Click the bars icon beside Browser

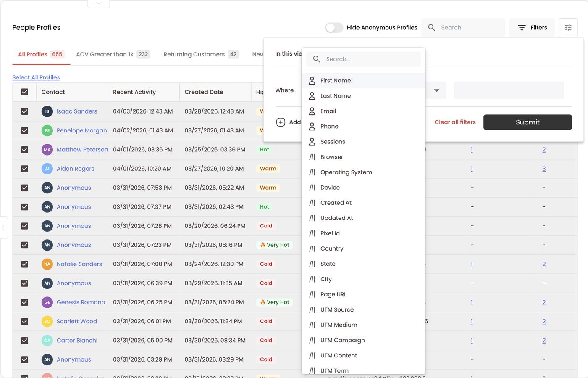pyautogui.click(x=312, y=157)
